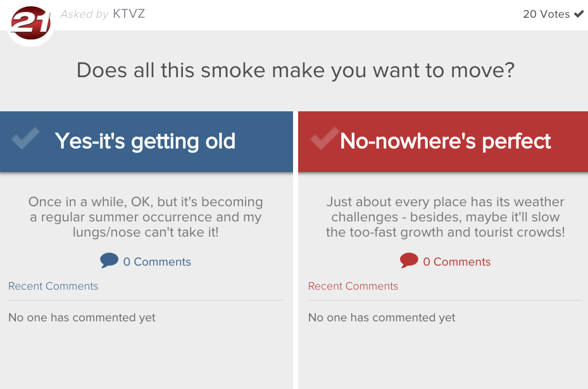588x389 pixels.
Task: Click the Yes option description about lungs/nose
Action: coord(146,217)
